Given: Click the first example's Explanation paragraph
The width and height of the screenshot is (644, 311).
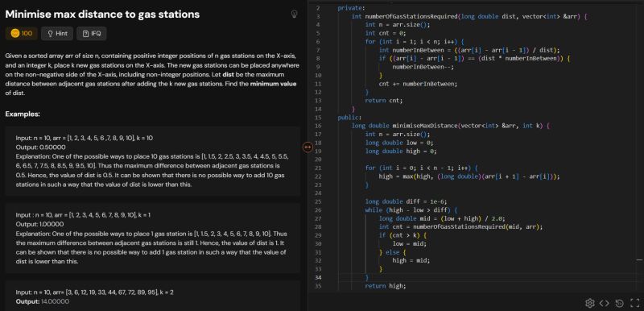Looking at the screenshot, I should click(x=152, y=171).
